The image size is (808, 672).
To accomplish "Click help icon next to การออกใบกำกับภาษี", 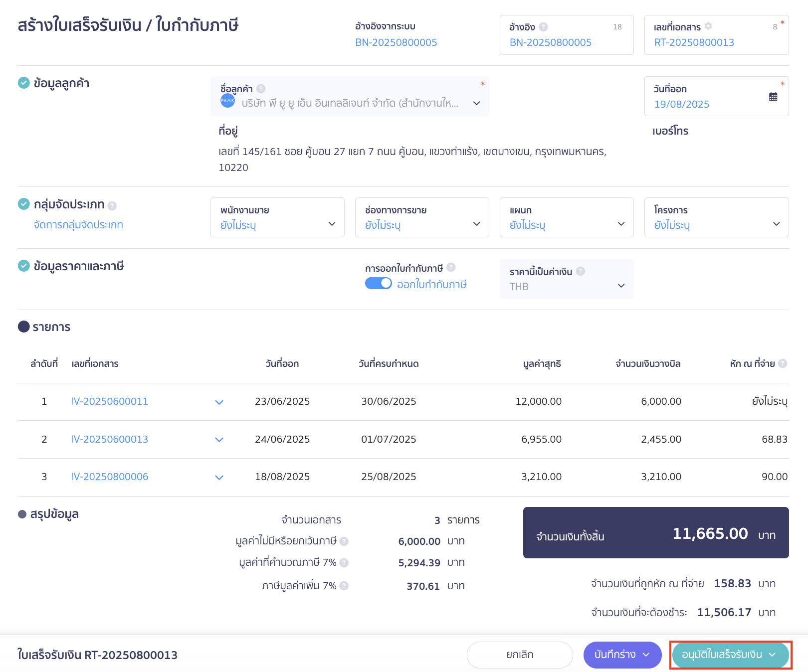I will (x=451, y=267).
